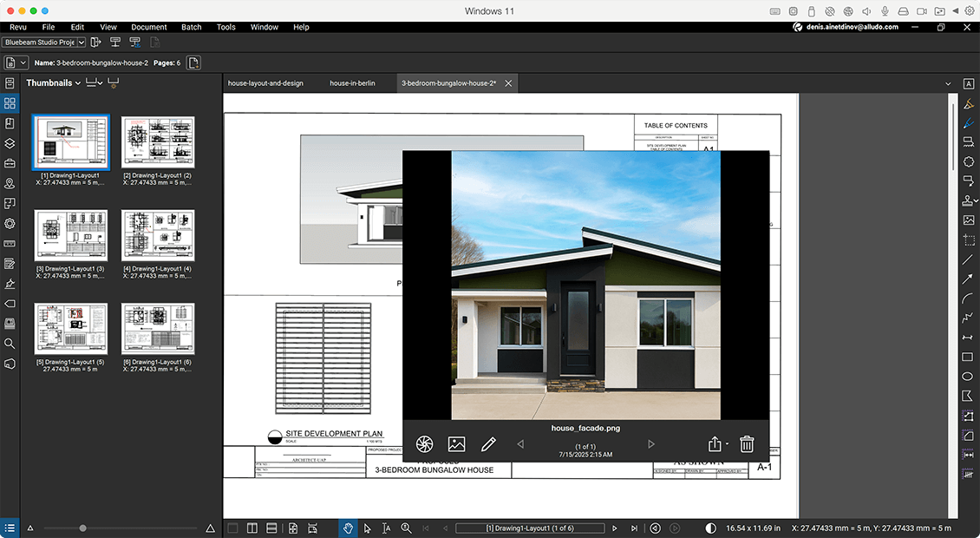
Task: Switch to single page view mode
Action: [232, 528]
